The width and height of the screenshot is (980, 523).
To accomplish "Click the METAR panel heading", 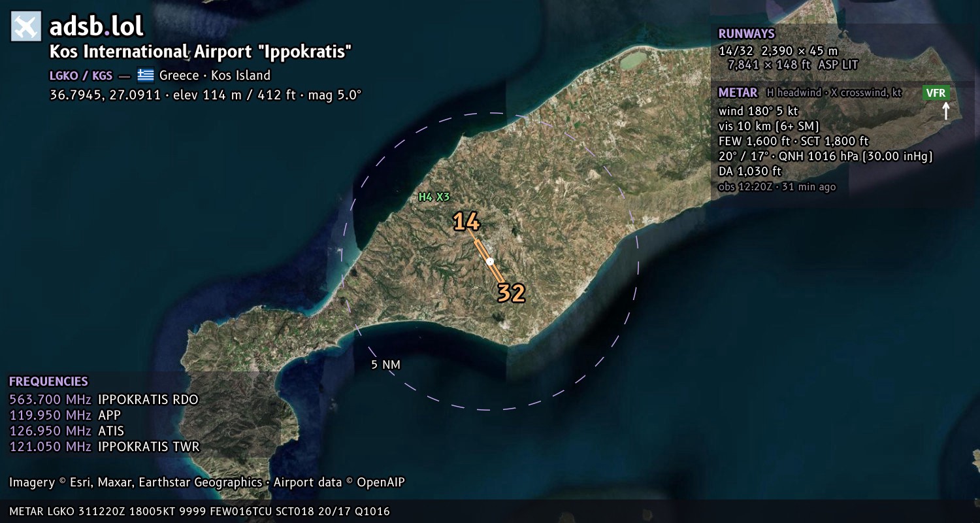I will pos(738,93).
